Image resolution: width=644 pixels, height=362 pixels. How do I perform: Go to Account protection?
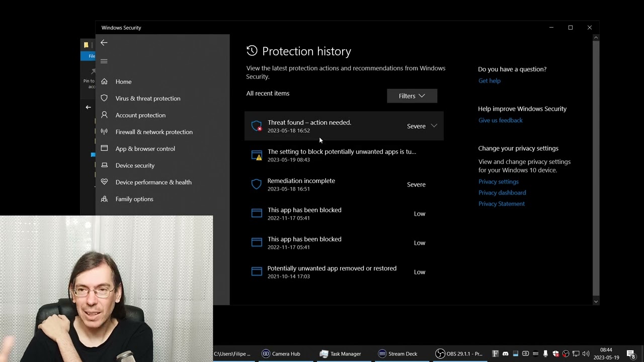tap(140, 115)
